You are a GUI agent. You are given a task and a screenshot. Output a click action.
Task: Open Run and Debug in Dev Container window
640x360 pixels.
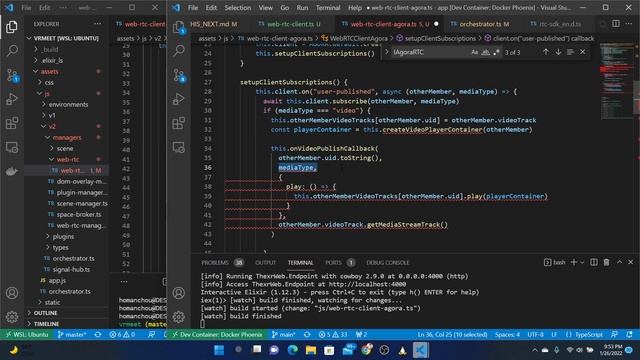[179, 99]
